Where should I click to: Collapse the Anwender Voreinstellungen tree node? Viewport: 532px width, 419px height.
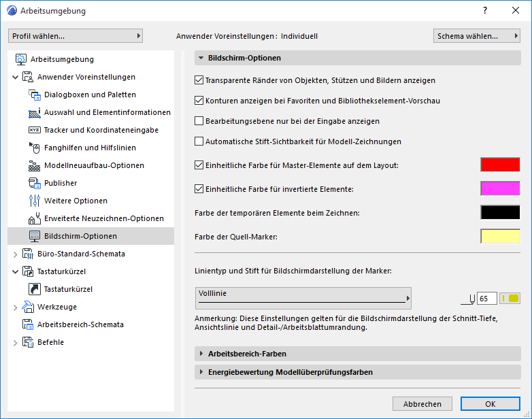point(15,78)
